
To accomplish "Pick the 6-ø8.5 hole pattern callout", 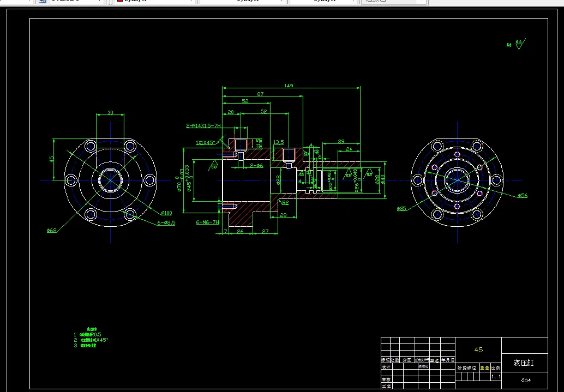I will point(166,223).
